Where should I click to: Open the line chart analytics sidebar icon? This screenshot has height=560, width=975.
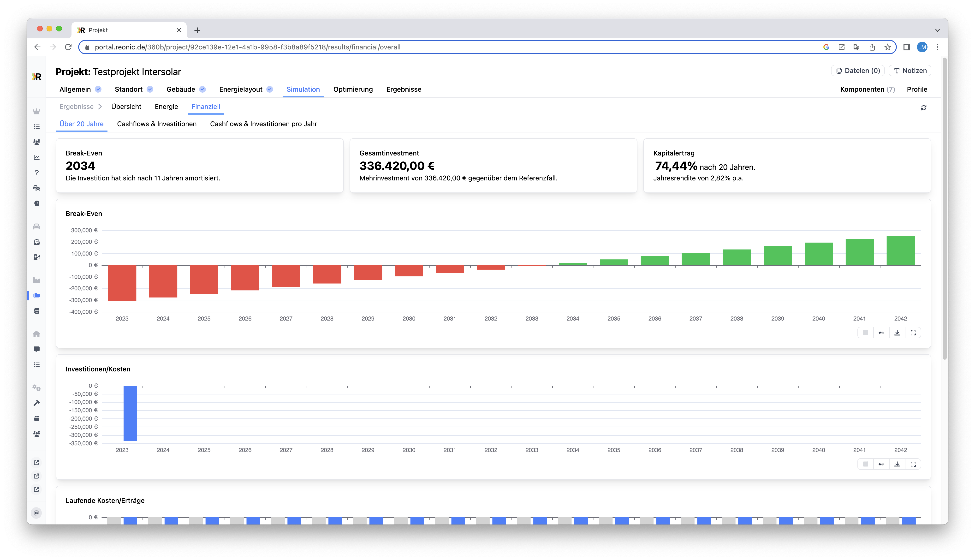pyautogui.click(x=36, y=157)
